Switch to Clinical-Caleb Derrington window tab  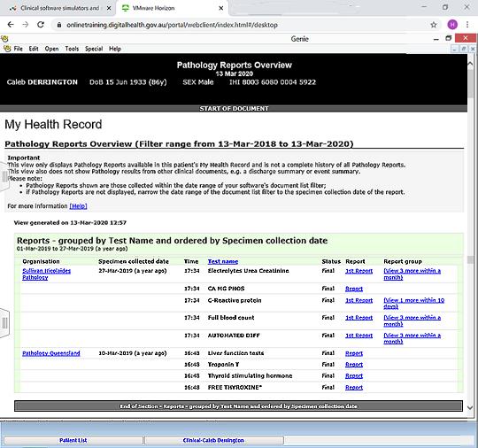[x=214, y=440]
